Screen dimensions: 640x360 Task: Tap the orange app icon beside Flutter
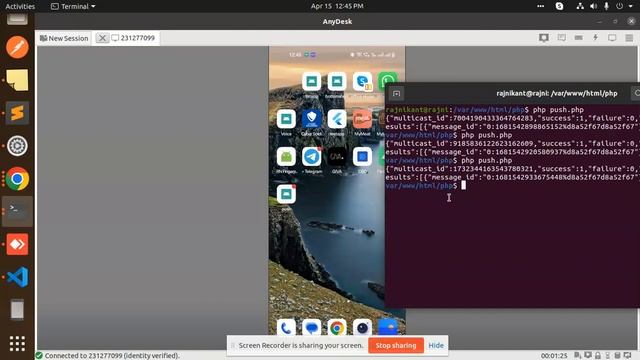point(362,119)
